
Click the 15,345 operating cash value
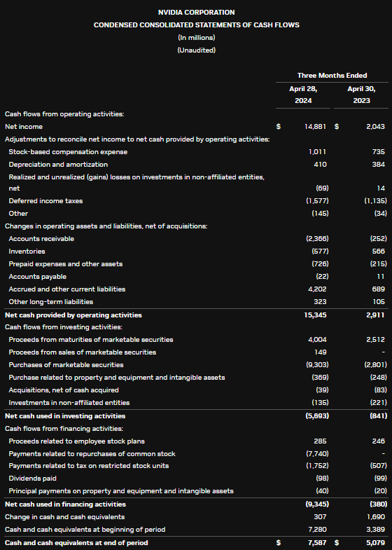click(315, 315)
